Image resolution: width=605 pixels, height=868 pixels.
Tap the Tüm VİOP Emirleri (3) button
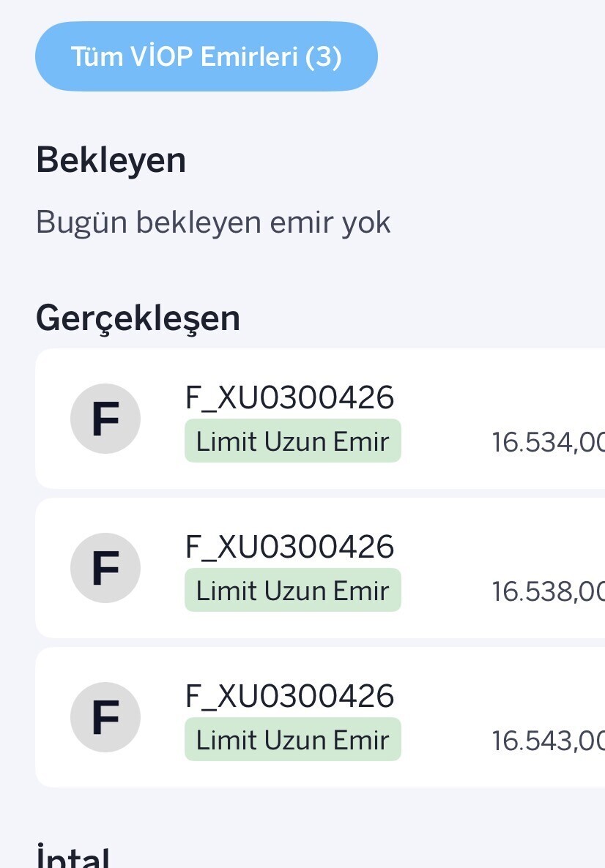[206, 56]
